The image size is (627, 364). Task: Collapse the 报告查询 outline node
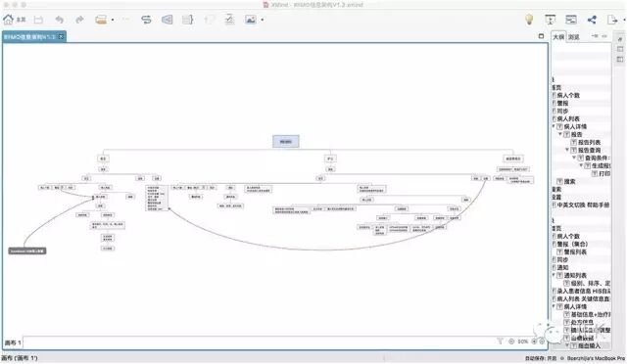pos(567,150)
